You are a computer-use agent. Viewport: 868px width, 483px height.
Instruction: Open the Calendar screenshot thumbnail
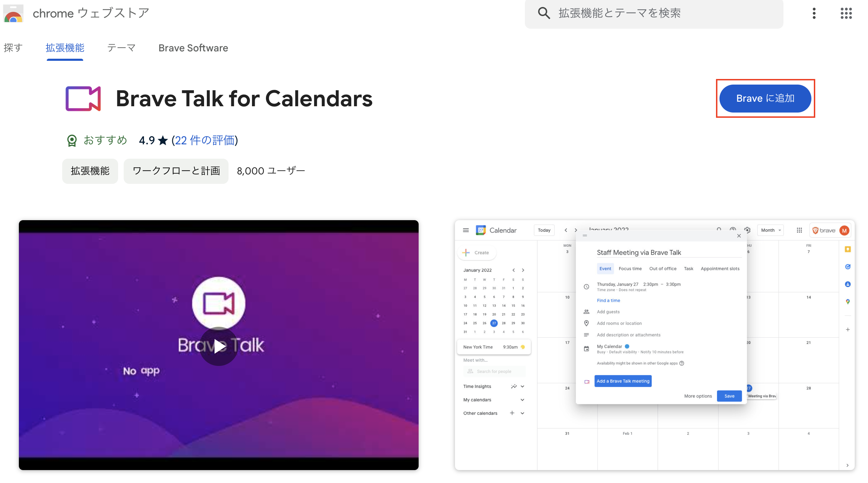click(654, 345)
